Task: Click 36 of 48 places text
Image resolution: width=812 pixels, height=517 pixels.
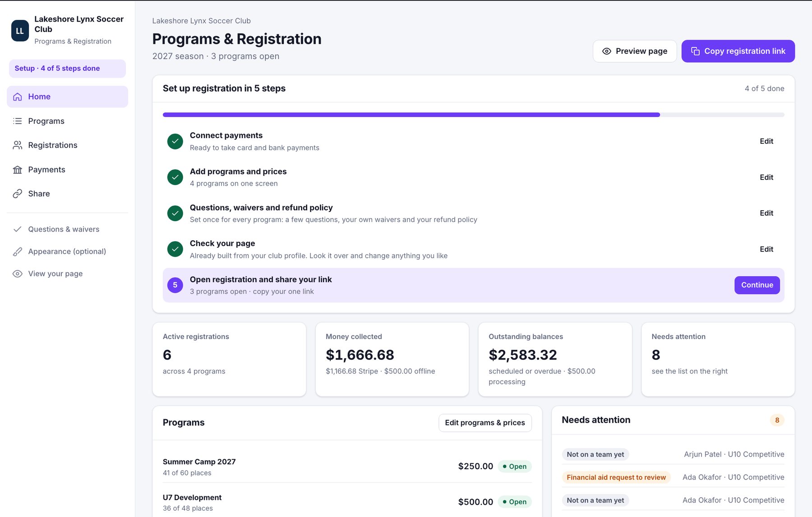Action: pos(188,508)
